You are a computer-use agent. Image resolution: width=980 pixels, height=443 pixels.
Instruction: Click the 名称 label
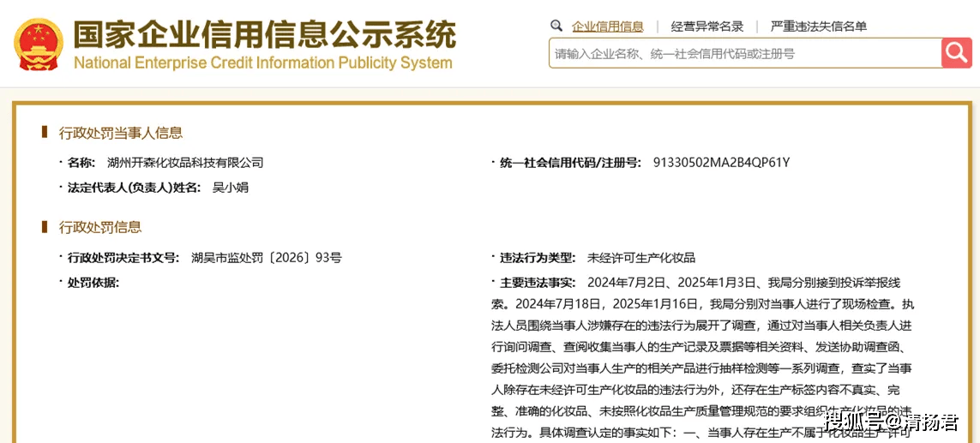tap(81, 163)
